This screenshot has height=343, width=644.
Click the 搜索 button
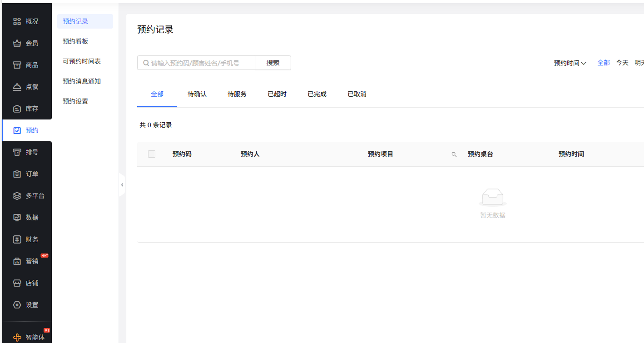(273, 63)
